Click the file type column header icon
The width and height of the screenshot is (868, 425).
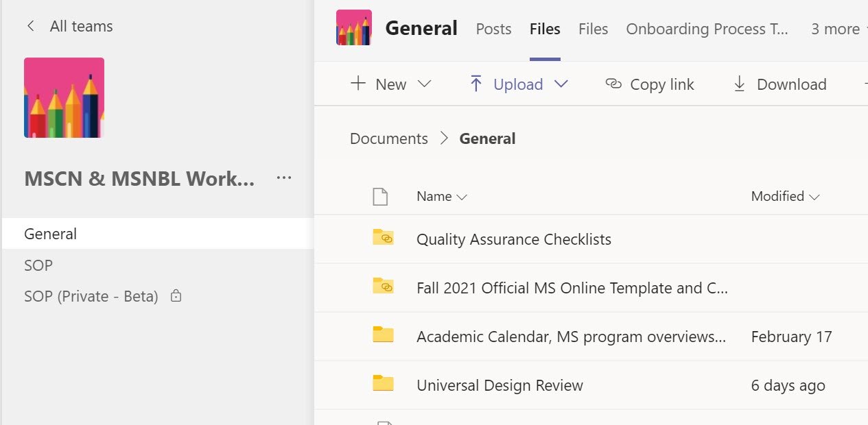380,197
